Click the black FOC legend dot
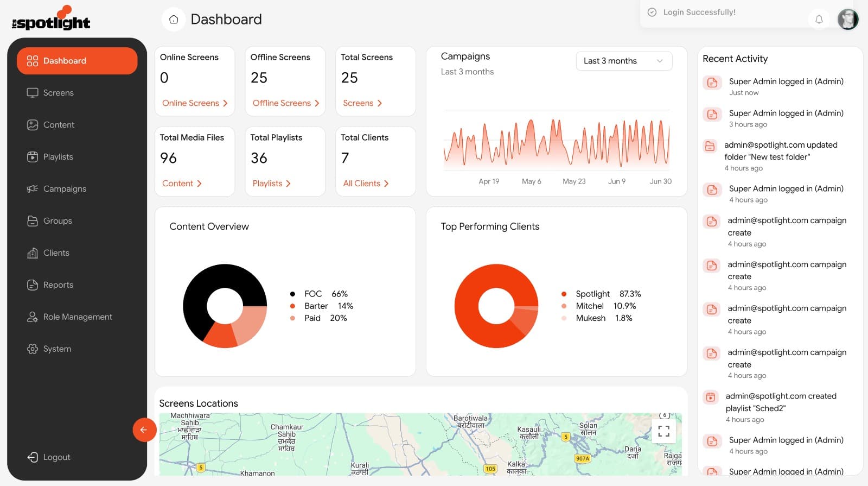The image size is (868, 486). point(292,294)
